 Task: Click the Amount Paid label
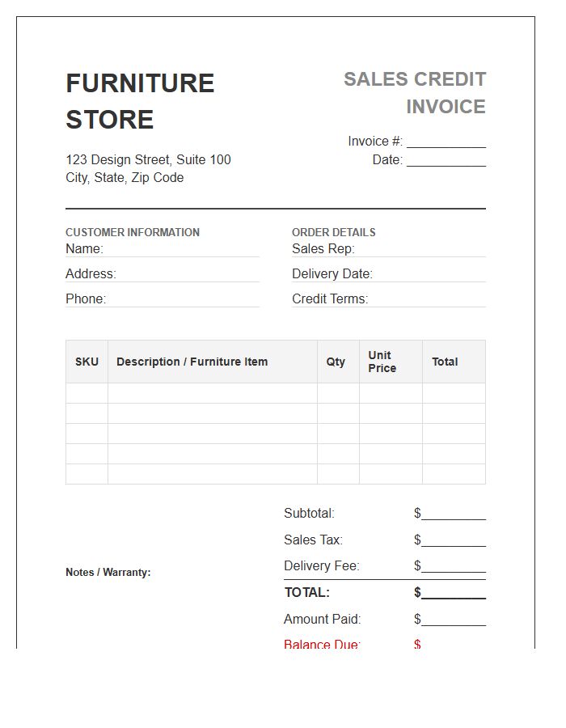tap(322, 620)
